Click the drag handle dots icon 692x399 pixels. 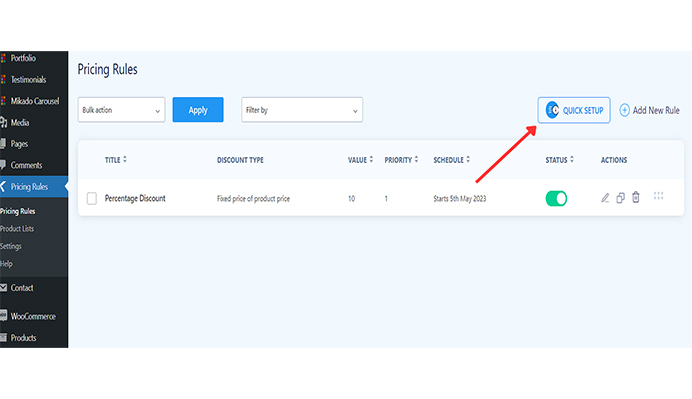tap(658, 196)
